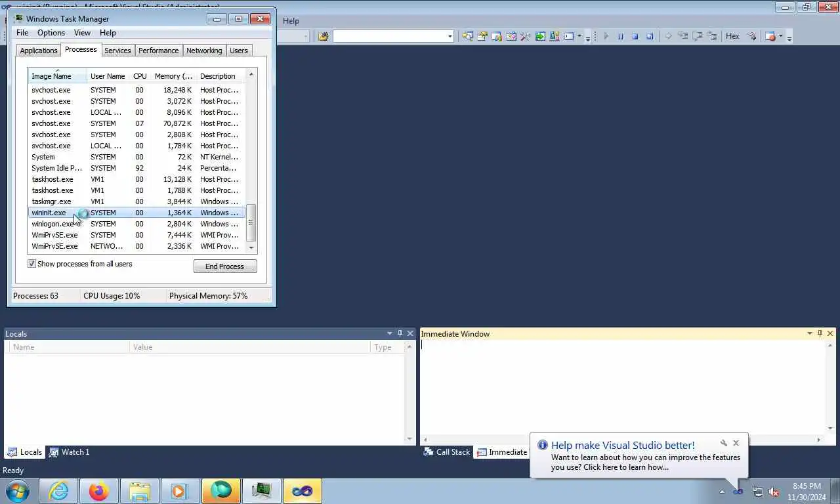The height and width of the screenshot is (504, 840).
Task: Open Firefox from the taskbar
Action: (99, 491)
